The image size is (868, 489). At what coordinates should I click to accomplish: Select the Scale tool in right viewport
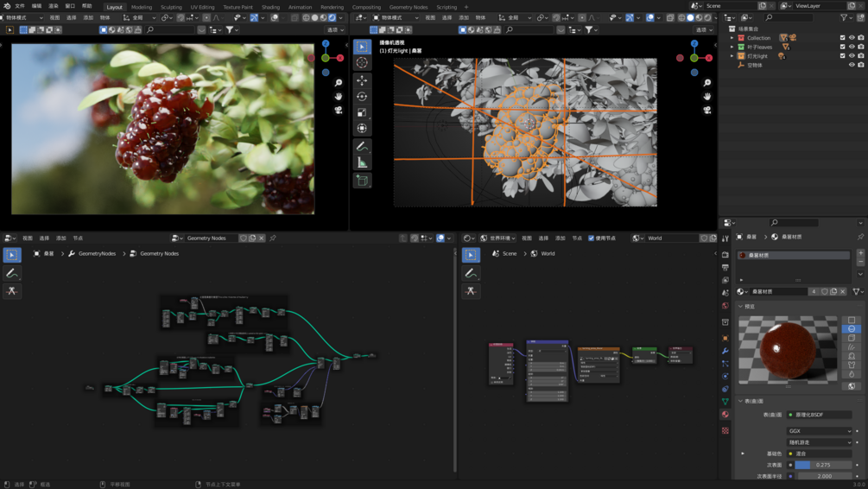362,112
